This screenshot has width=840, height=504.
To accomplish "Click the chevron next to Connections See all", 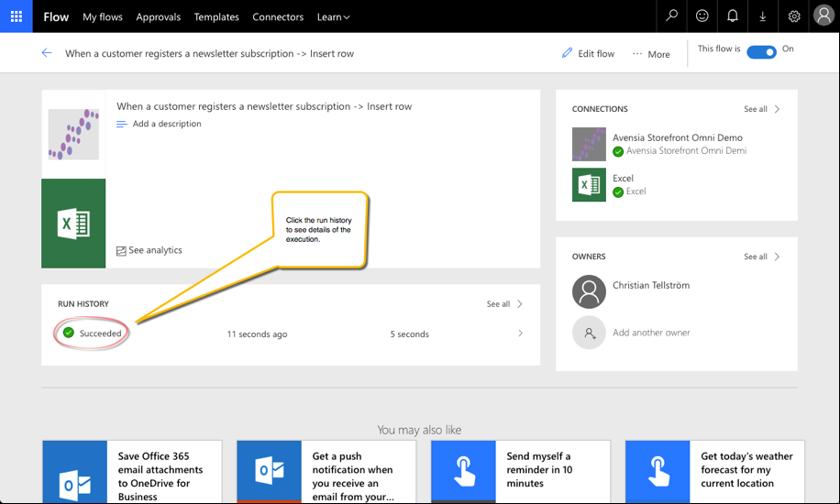I will tap(777, 109).
